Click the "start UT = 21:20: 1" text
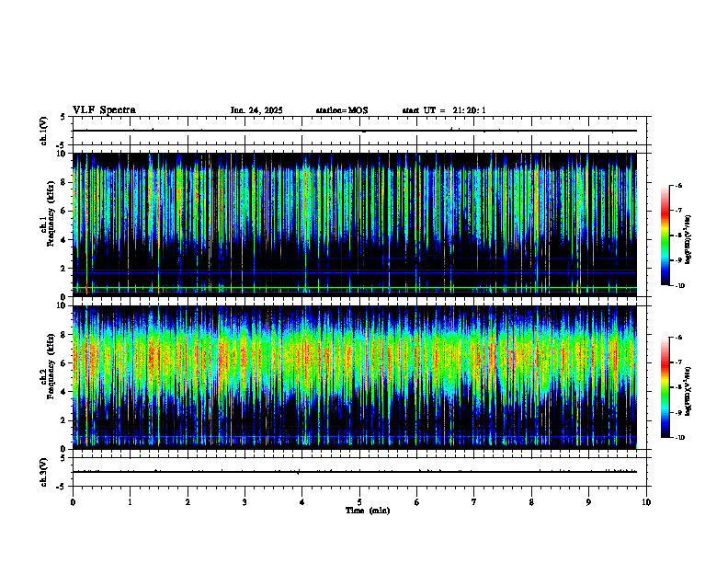The image size is (728, 563). pos(444,110)
